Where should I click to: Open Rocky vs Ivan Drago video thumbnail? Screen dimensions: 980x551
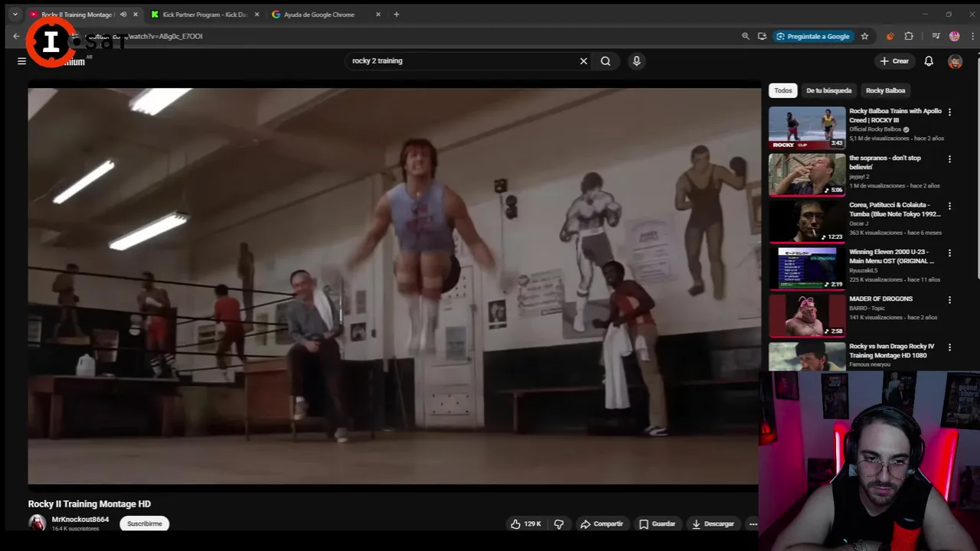point(807,357)
